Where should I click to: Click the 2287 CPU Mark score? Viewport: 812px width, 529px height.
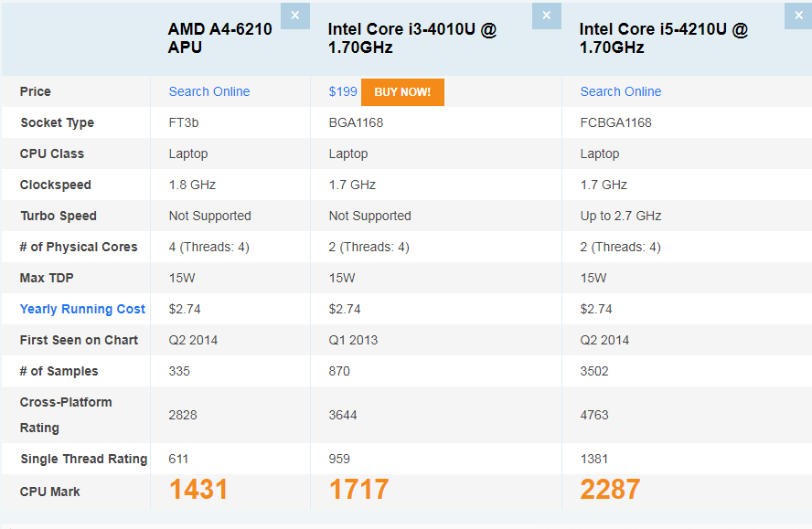[610, 490]
